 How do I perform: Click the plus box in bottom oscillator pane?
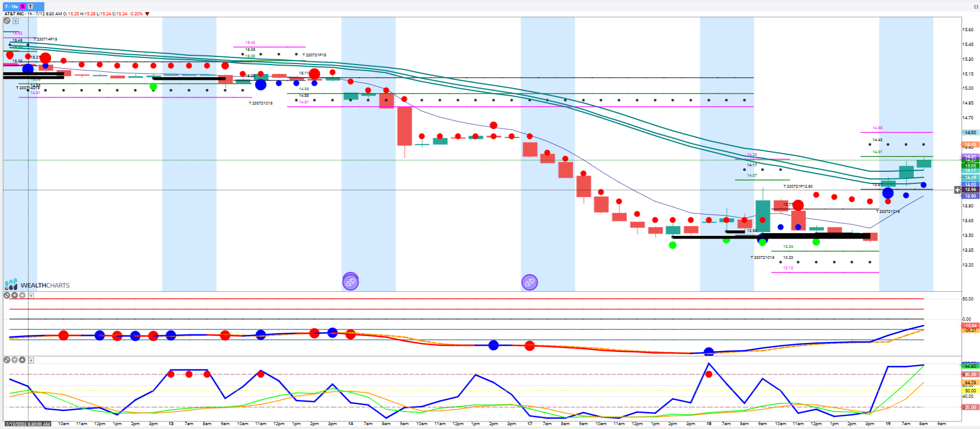click(31, 361)
